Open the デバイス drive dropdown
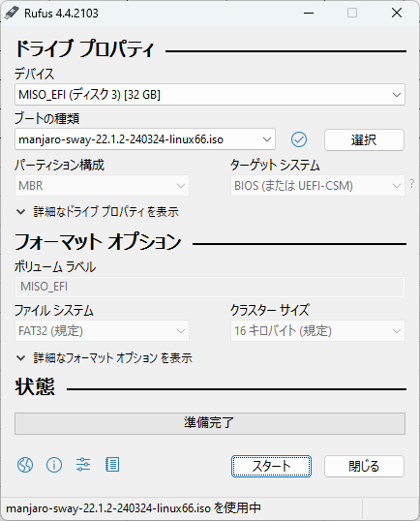 coord(210,95)
